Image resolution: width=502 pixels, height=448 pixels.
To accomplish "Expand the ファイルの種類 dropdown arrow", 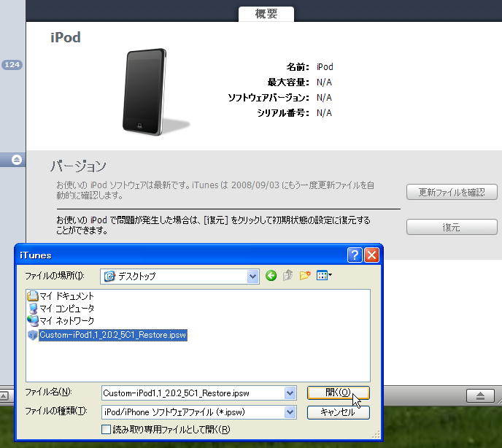I will 290,412.
